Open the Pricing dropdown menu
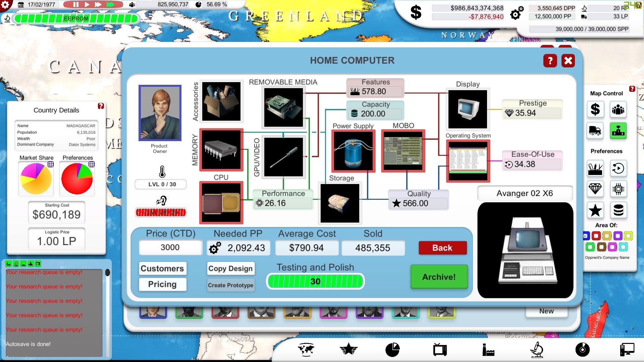 [x=162, y=284]
